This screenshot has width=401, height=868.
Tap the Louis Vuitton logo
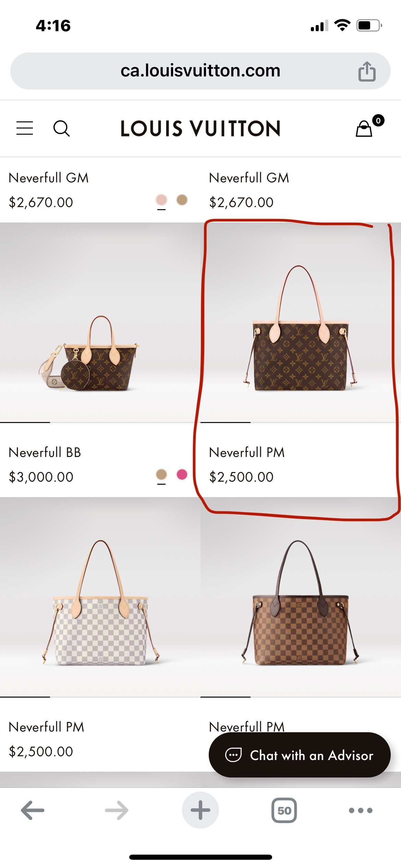click(200, 129)
